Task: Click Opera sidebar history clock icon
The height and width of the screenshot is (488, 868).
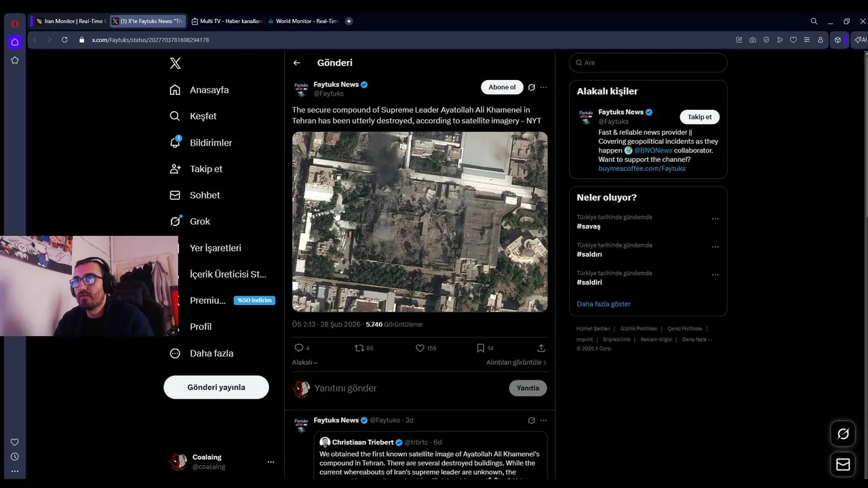Action: [x=14, y=457]
